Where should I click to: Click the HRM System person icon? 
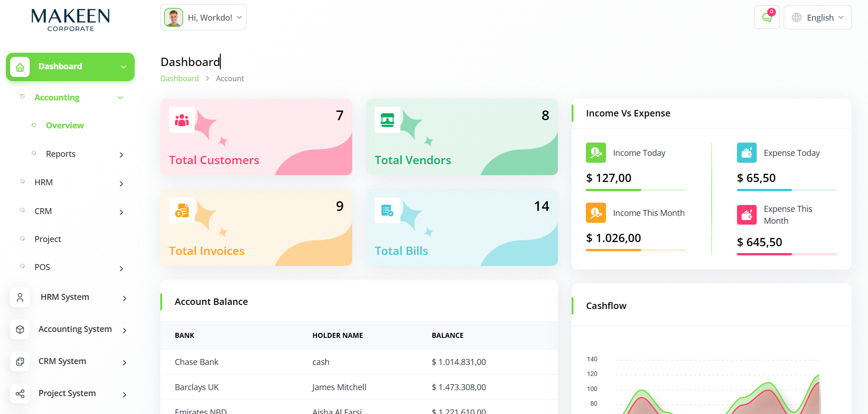tap(20, 298)
